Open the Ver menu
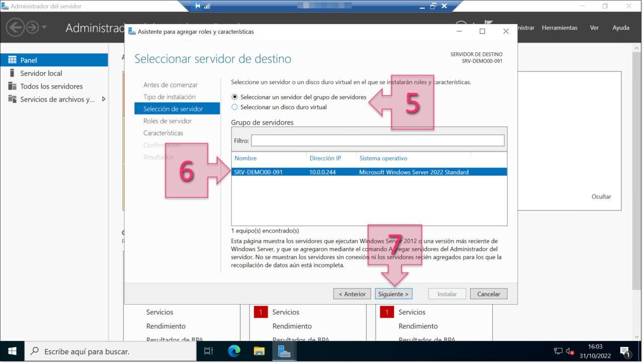Image resolution: width=644 pixels, height=364 pixels. point(594,28)
